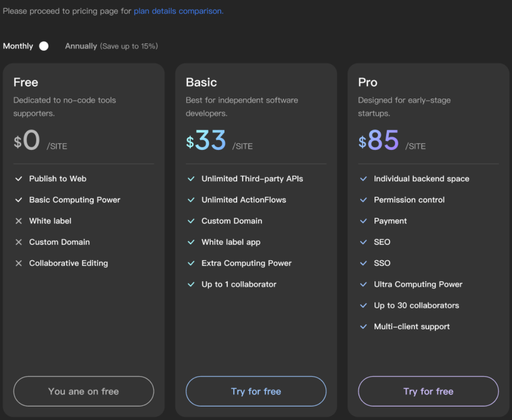This screenshot has width=512, height=420.
Task: Click checkmark beside White label app
Action: [x=191, y=242]
